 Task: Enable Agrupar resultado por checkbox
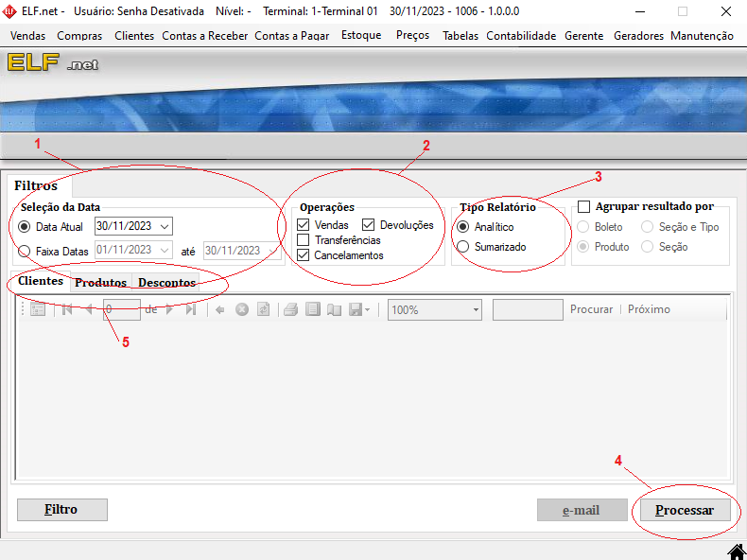tap(583, 206)
